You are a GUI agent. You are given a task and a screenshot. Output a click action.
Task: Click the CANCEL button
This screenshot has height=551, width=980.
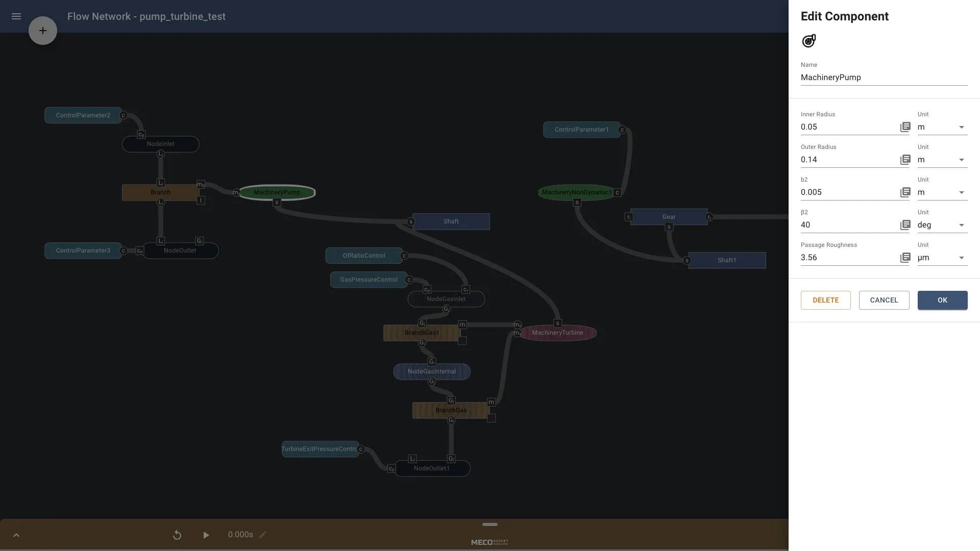[x=884, y=300]
